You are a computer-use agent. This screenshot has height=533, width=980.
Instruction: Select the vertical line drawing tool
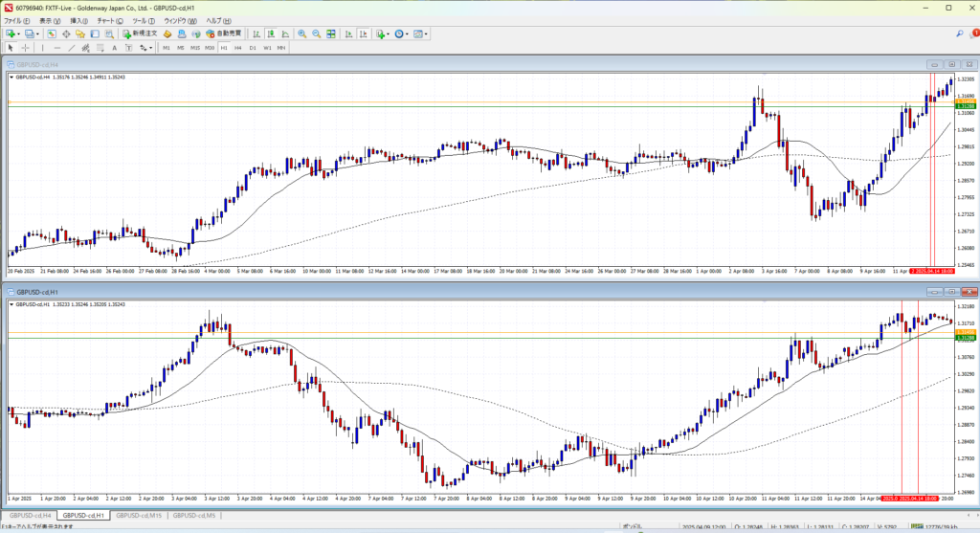(44, 47)
